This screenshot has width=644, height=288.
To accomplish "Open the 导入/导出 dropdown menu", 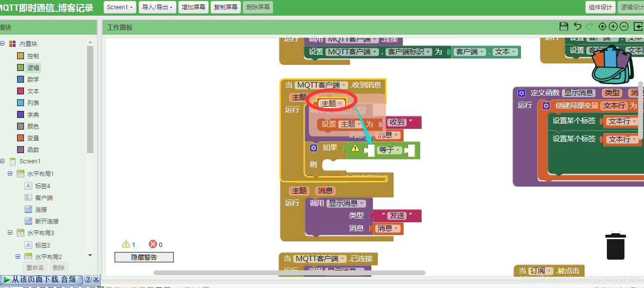I will click(157, 7).
